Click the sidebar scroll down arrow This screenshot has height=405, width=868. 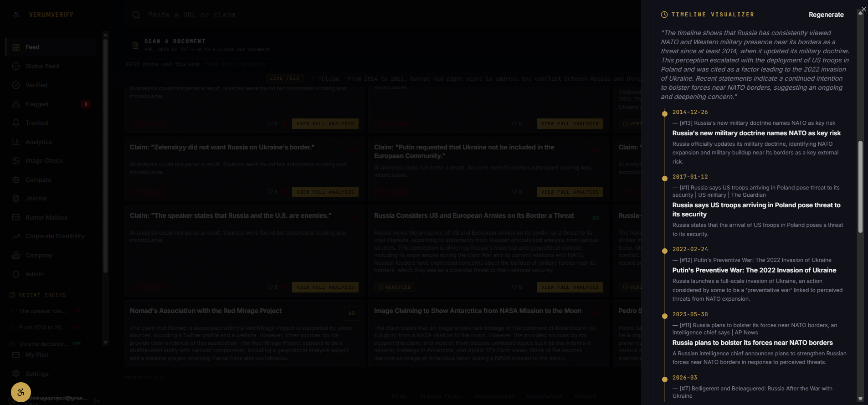coord(105,343)
